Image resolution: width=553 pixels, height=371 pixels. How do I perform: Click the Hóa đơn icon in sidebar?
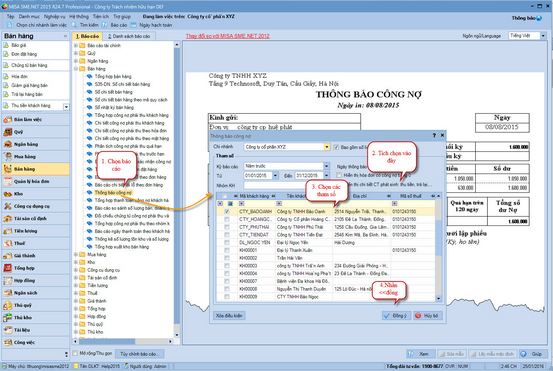click(6, 76)
